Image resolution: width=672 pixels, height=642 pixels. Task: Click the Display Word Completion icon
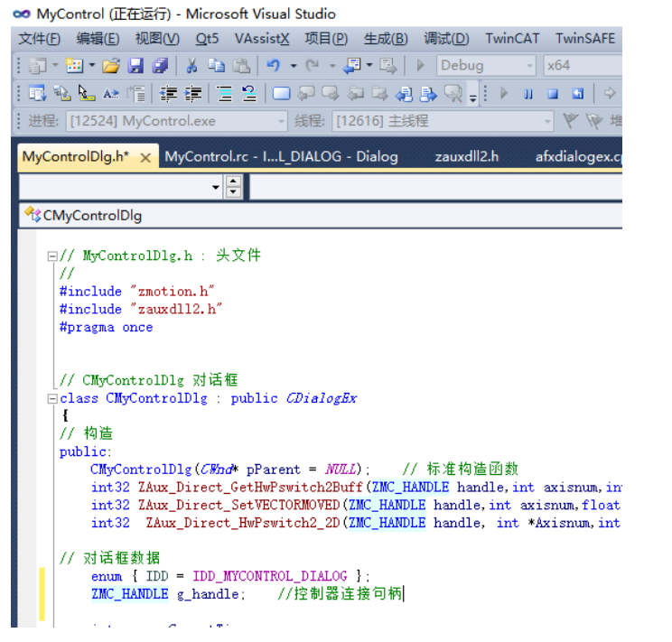(x=111, y=93)
